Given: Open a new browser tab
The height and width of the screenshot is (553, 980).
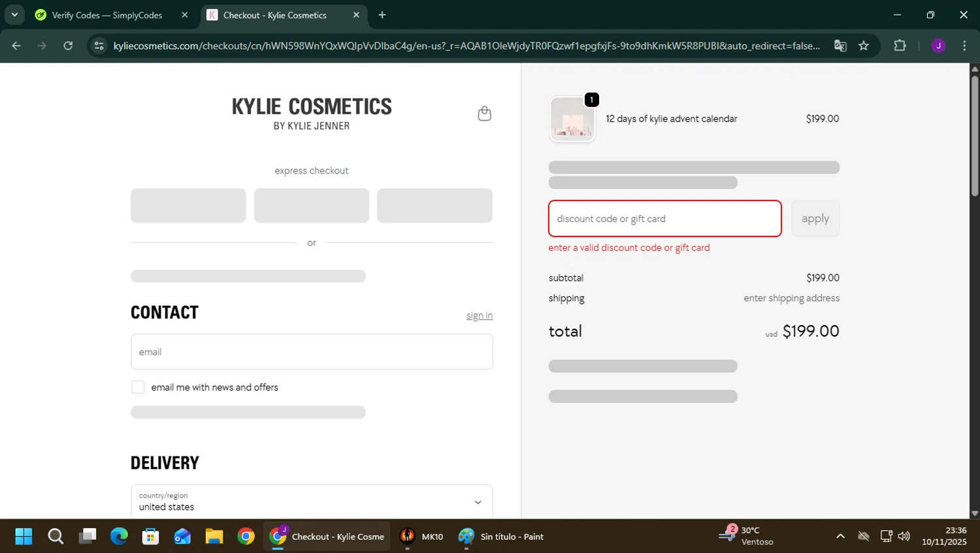Looking at the screenshot, I should (382, 15).
